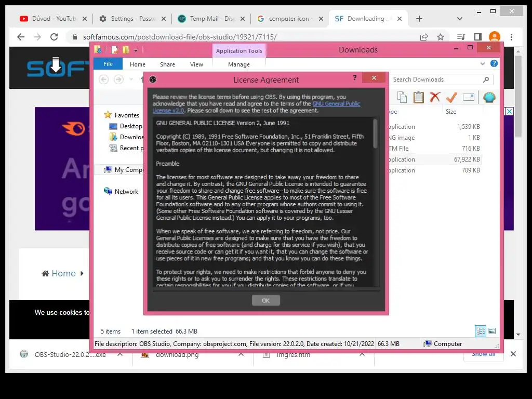Open the quick access toolbar customize dropdown
This screenshot has height=399, width=532.
136,50
